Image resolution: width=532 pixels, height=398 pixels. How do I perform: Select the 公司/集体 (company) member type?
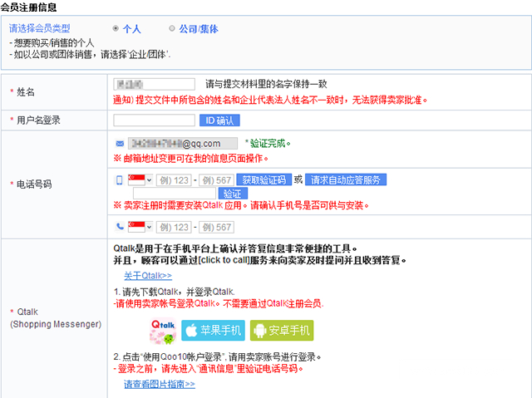(x=172, y=28)
